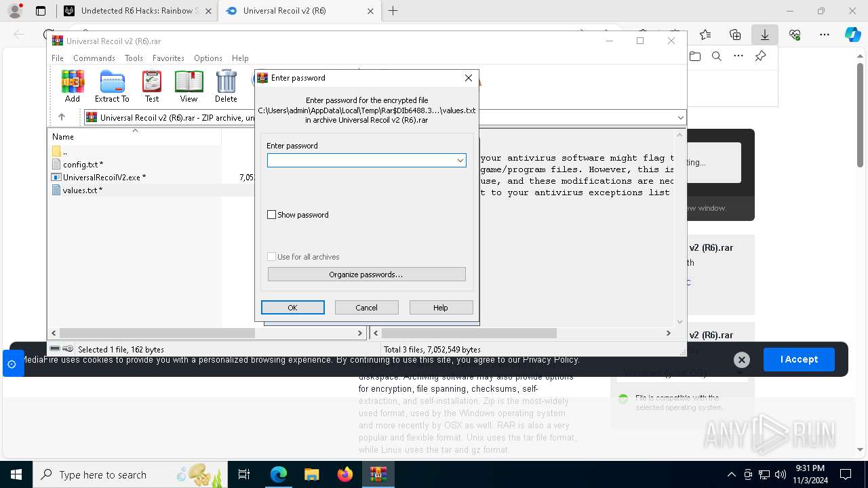Open Firefox from the taskbar
This screenshot has height=488, width=868.
344,474
